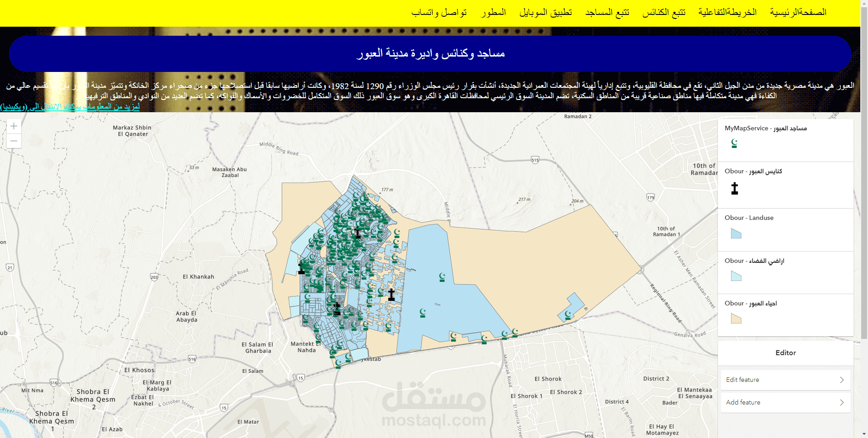This screenshot has width=868, height=438.
Task: Click the route 179 road shield
Action: point(651,197)
